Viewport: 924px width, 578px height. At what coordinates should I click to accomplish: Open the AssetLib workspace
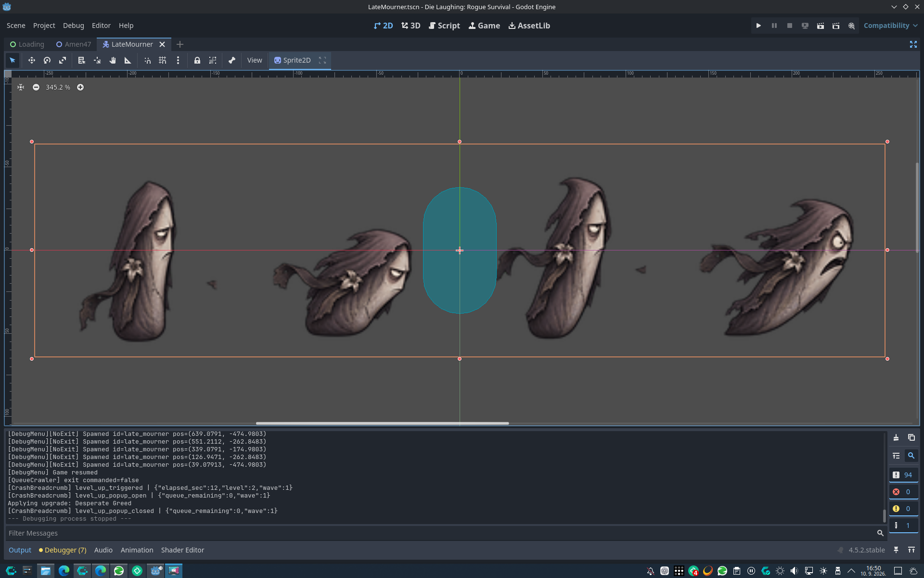pos(529,26)
